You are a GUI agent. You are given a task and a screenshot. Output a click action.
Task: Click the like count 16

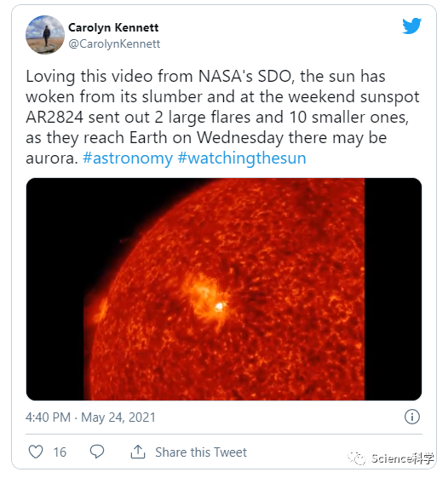coord(60,452)
